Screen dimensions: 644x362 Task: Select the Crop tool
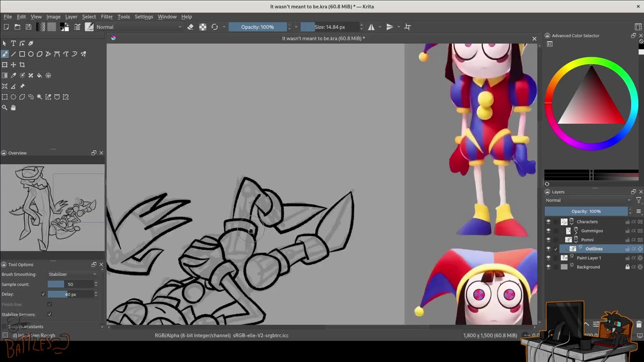[x=22, y=65]
